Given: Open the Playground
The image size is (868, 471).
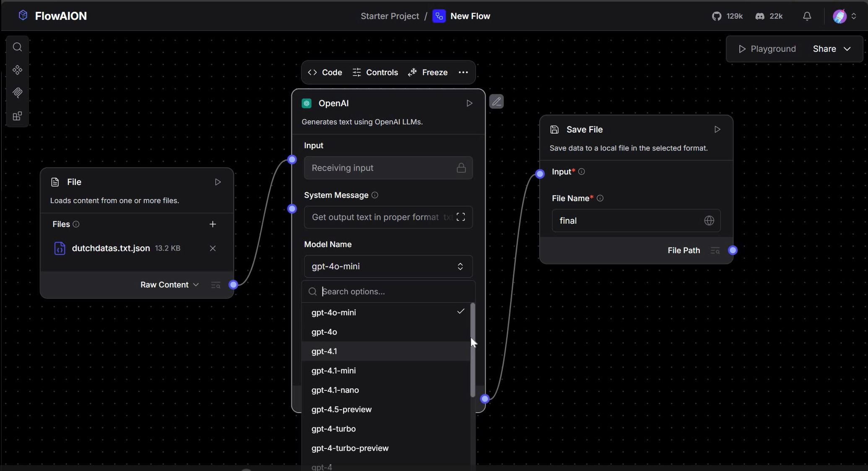Looking at the screenshot, I should point(767,49).
